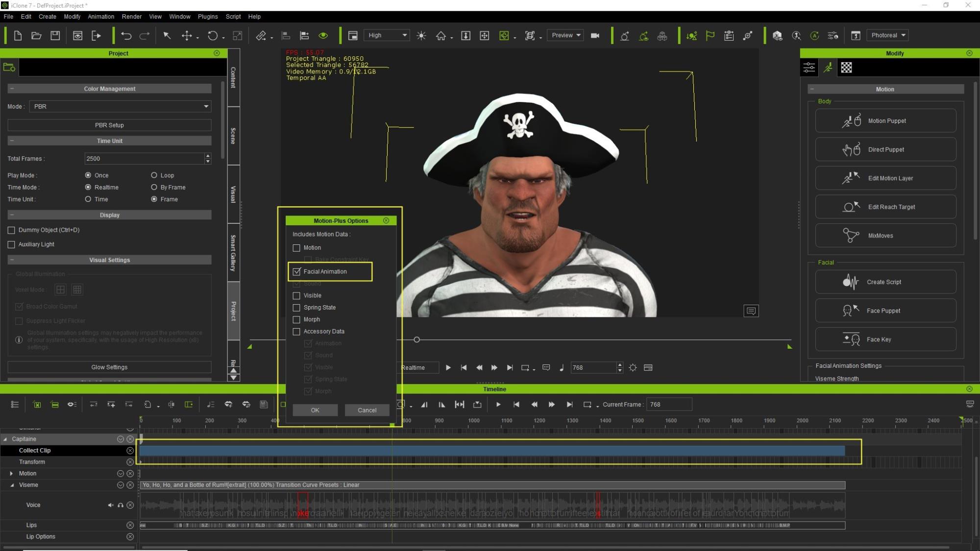Open the Color Management Mode PBR dropdown
980x551 pixels.
click(x=120, y=106)
